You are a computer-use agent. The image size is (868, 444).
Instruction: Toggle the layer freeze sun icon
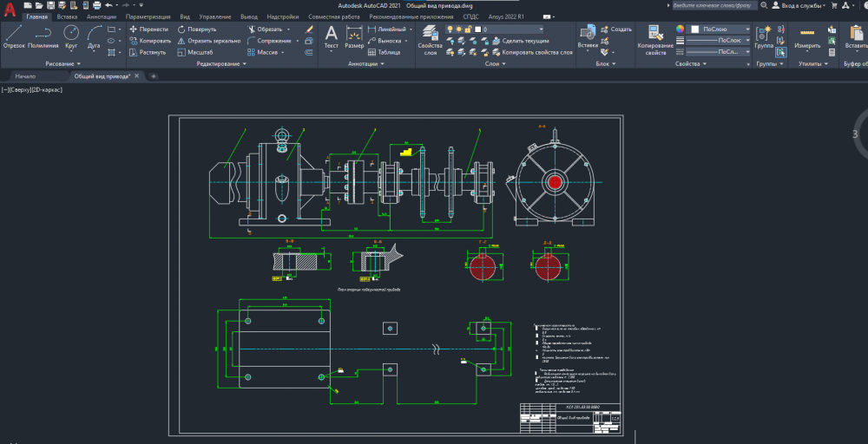click(458, 29)
